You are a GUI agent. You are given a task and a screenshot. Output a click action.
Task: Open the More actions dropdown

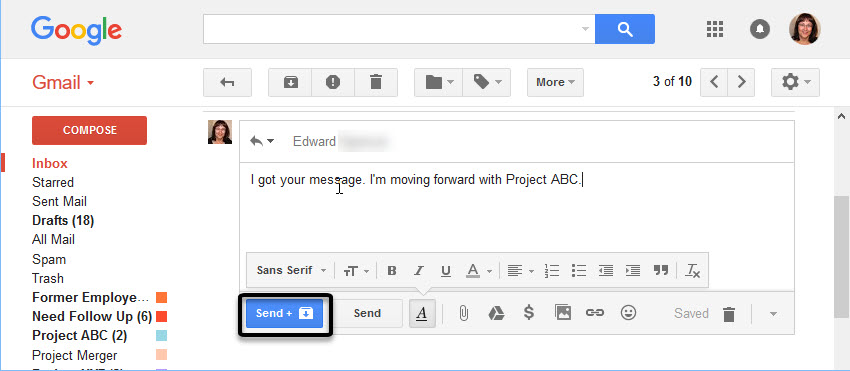click(x=555, y=82)
